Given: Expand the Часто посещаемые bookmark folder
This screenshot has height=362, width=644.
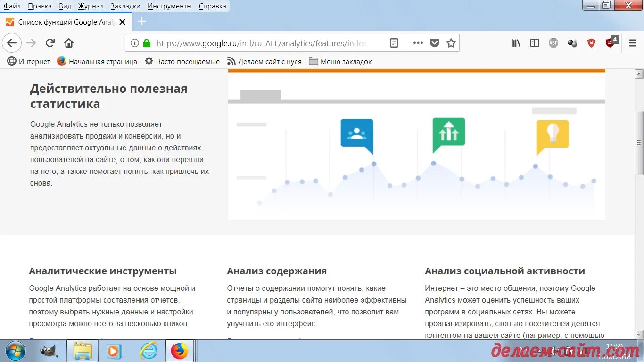Looking at the screenshot, I should [182, 61].
